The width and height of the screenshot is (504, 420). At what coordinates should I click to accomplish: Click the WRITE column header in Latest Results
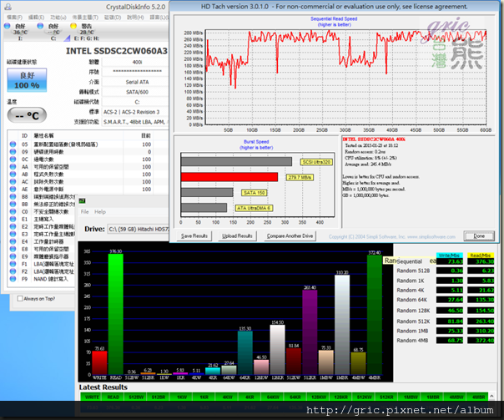(92, 397)
